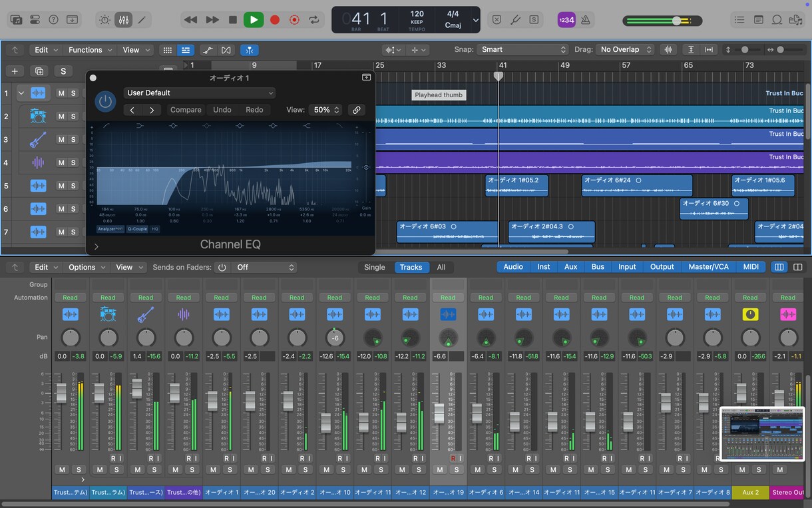
Task: Open the Smart Controls knob icon
Action: [x=104, y=20]
